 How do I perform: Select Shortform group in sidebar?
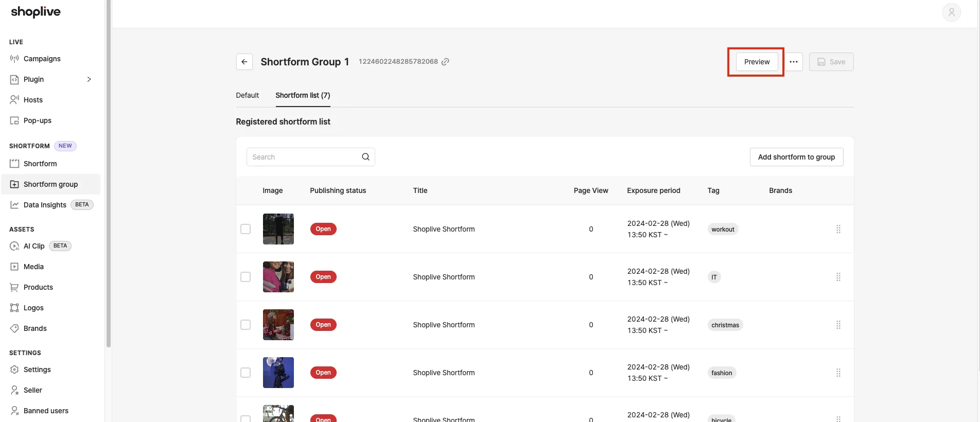tap(51, 184)
